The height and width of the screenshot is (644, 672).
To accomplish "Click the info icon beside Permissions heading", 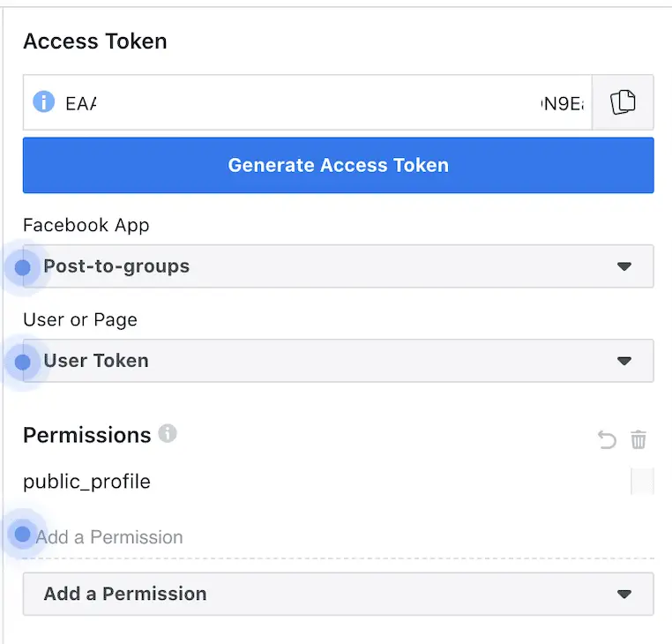I will pyautogui.click(x=168, y=433).
